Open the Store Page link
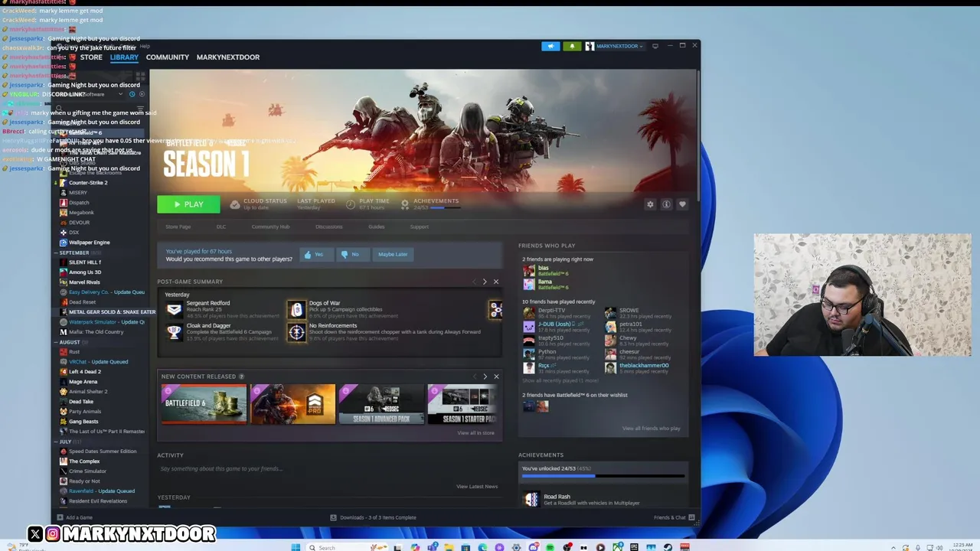 coord(178,227)
